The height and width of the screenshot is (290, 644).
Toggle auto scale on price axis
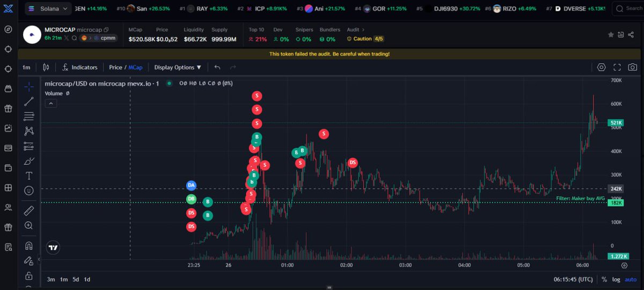coord(631,279)
